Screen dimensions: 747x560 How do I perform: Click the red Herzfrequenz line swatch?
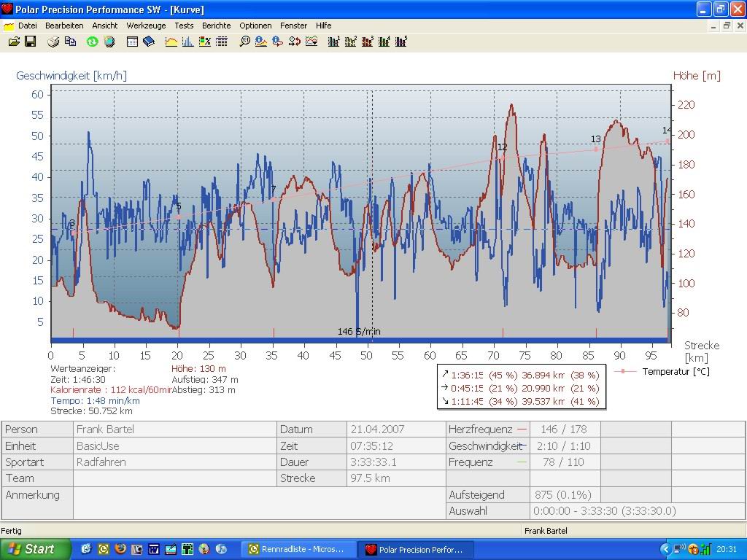tap(521, 429)
